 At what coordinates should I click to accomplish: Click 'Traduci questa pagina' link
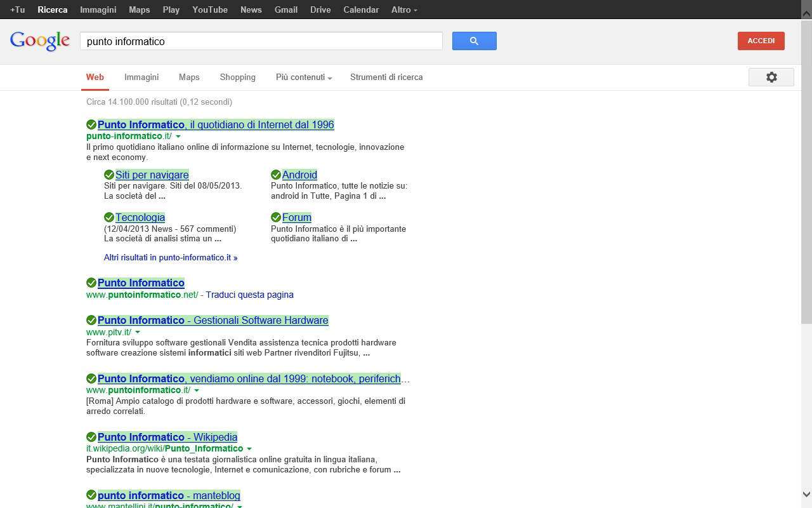[x=250, y=295]
